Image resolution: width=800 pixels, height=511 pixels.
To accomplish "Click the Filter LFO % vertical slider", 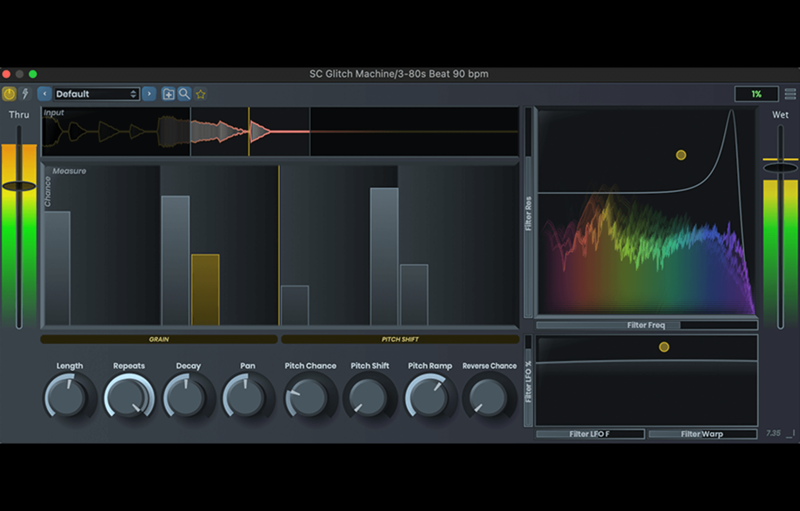I will [529, 380].
